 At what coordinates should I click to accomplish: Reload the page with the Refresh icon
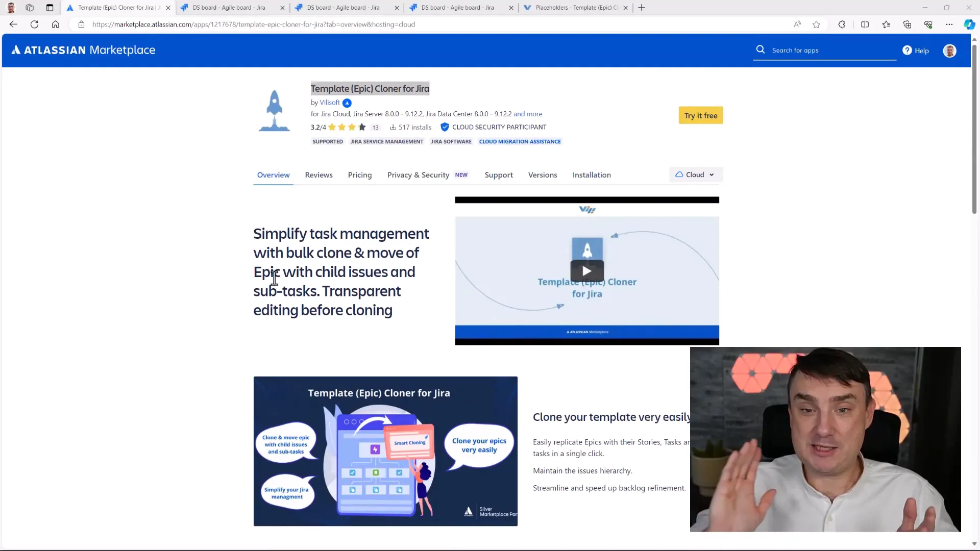pyautogui.click(x=34, y=24)
